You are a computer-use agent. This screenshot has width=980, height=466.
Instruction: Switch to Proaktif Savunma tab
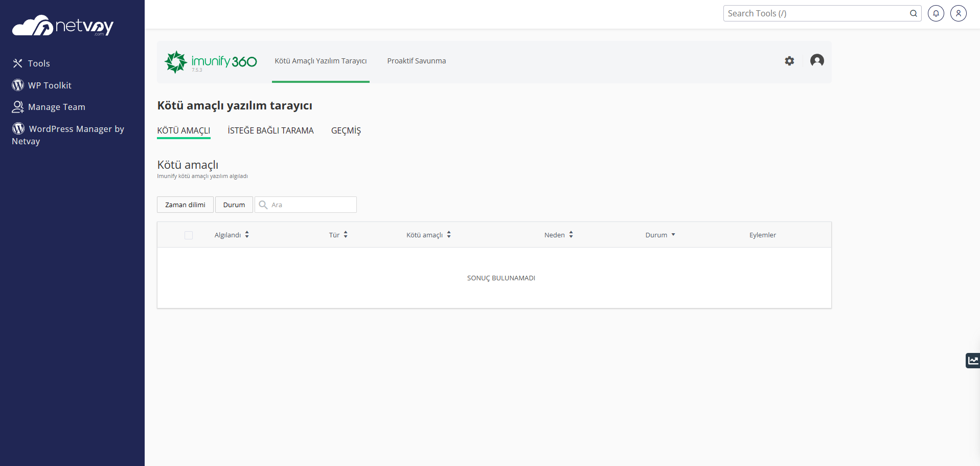(x=416, y=61)
